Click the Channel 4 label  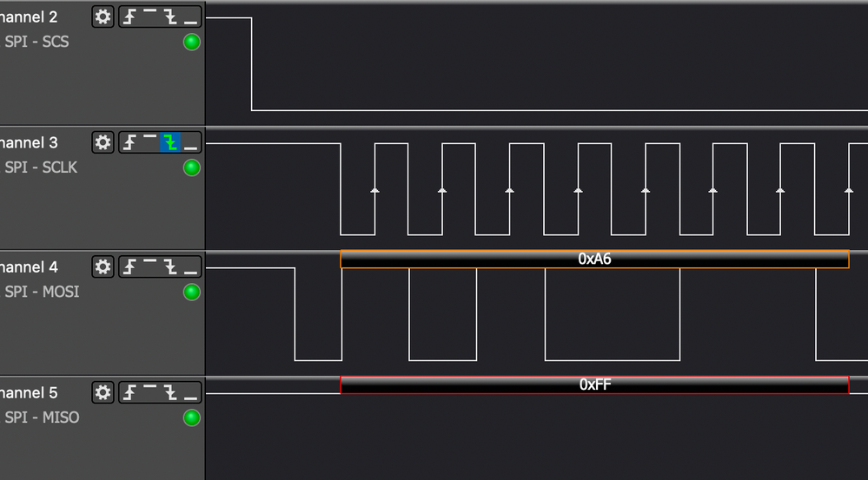click(x=28, y=267)
